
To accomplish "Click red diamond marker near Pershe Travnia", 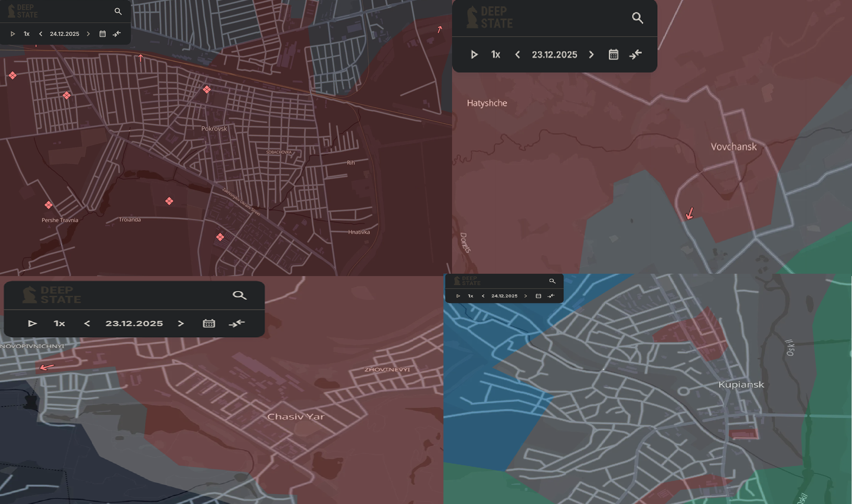I will [49, 205].
